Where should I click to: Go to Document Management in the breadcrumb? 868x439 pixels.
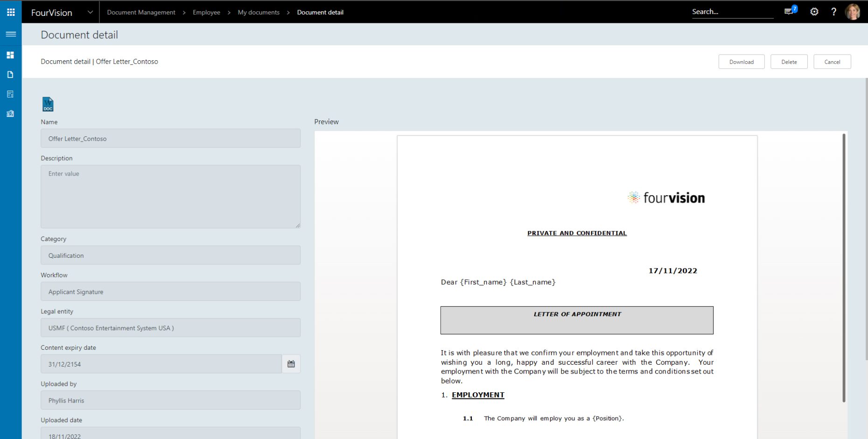pyautogui.click(x=141, y=12)
